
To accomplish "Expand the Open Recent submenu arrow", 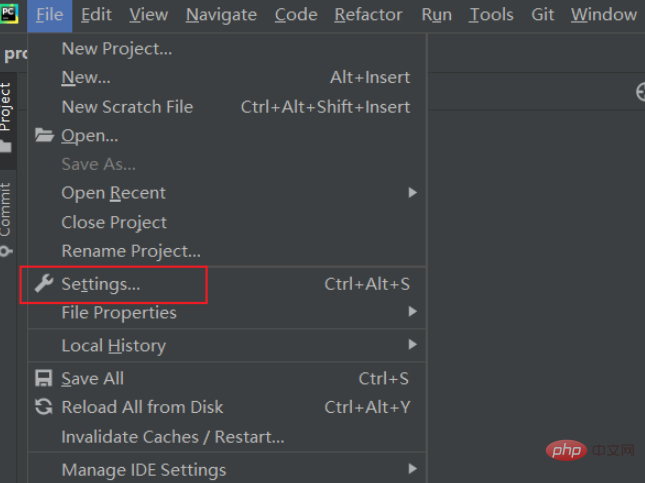I will 412,193.
